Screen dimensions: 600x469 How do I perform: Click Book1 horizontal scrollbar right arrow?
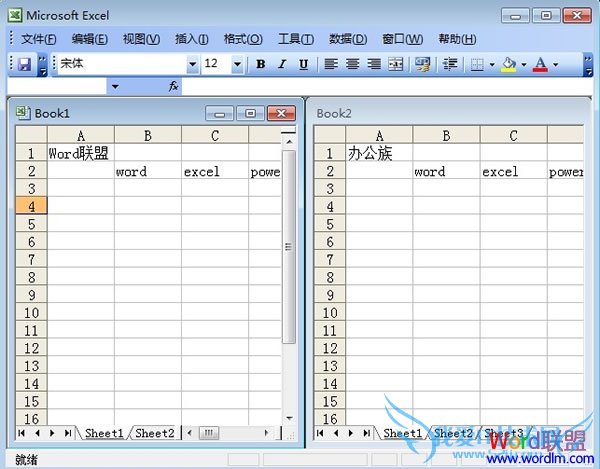(266, 433)
